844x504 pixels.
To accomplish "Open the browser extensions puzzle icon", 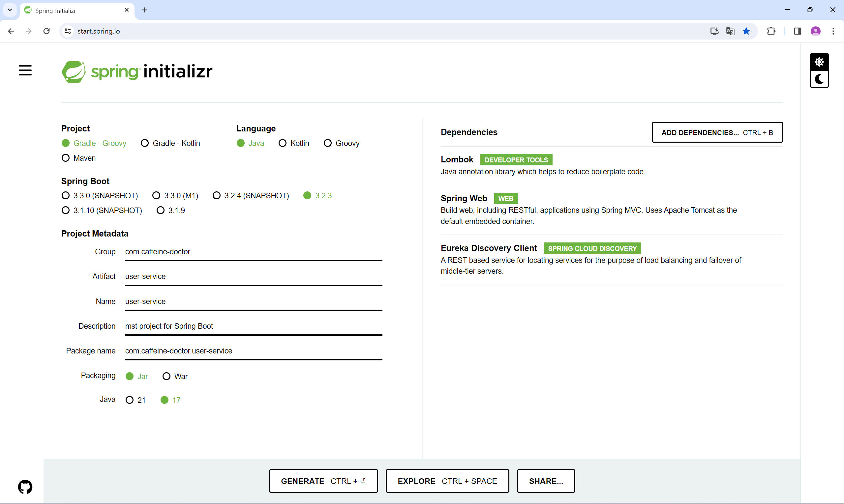I will (771, 31).
